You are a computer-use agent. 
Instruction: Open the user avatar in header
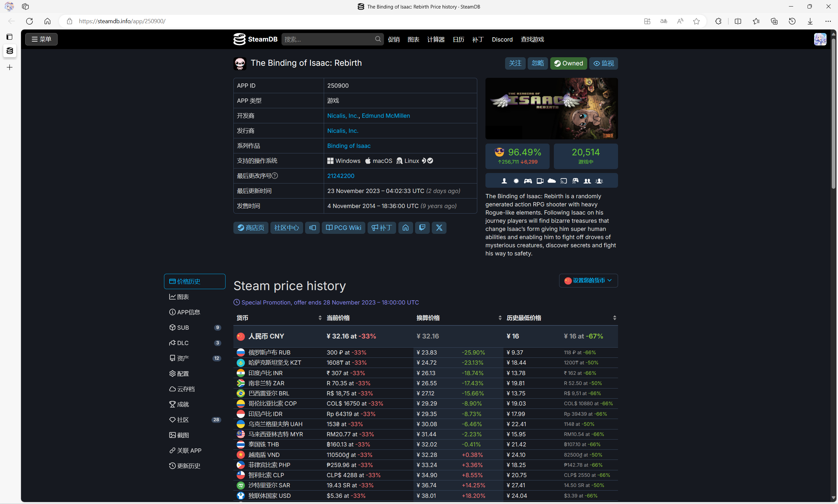pos(820,39)
